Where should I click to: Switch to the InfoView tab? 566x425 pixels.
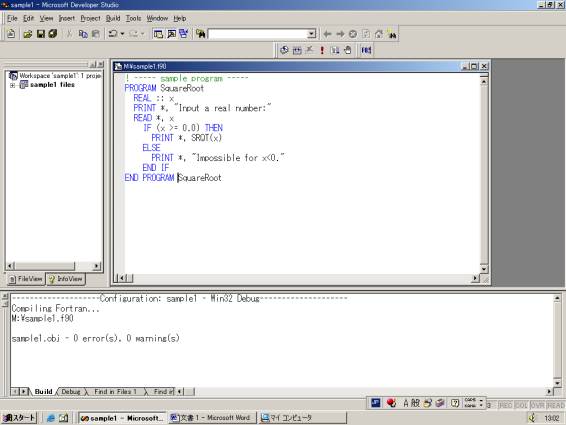(x=66, y=279)
